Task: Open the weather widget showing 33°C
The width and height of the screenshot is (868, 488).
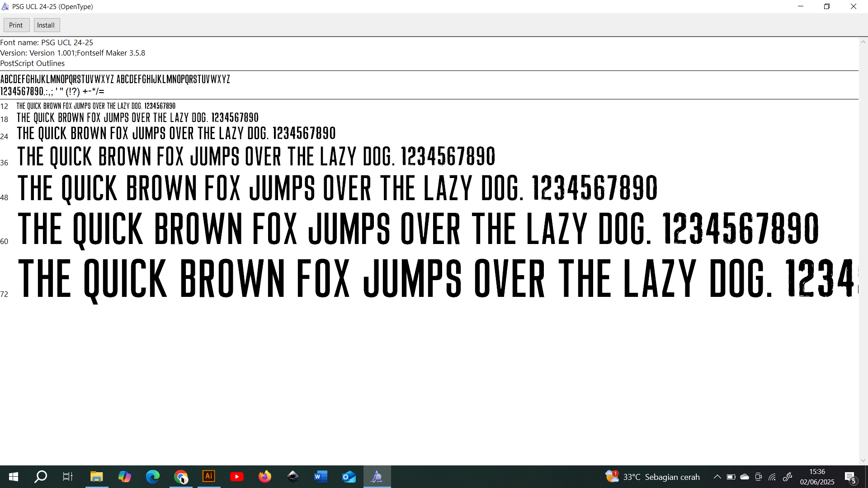Action: pyautogui.click(x=652, y=477)
